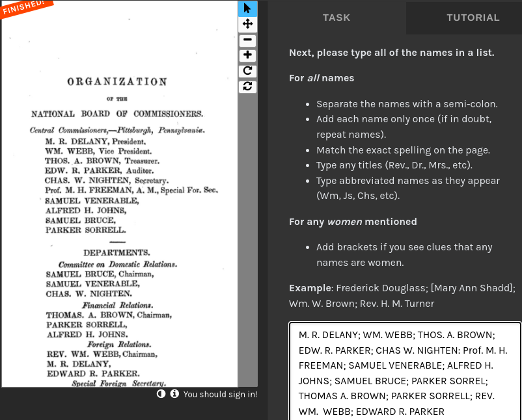Activate the pan move tool
The image size is (522, 420).
pyautogui.click(x=247, y=24)
